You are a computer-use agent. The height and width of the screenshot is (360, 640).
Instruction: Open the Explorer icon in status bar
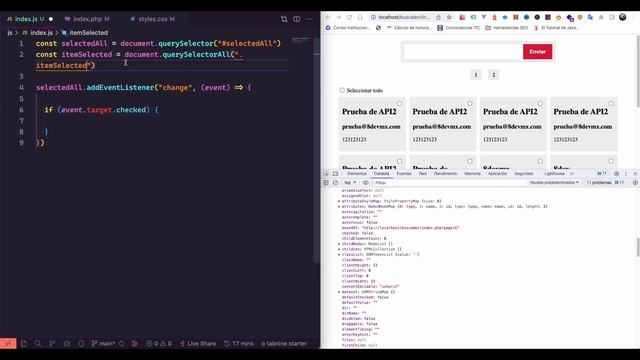24,344
